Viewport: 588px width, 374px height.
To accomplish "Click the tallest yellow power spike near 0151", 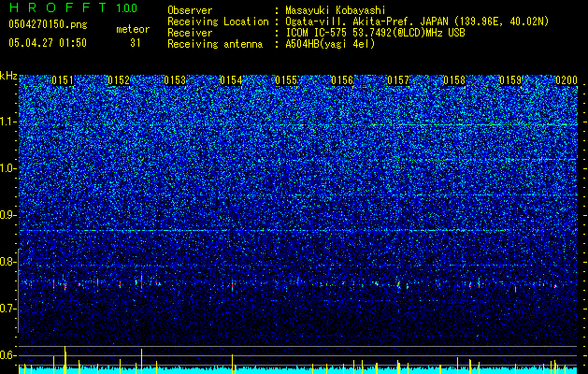I will (x=65, y=359).
